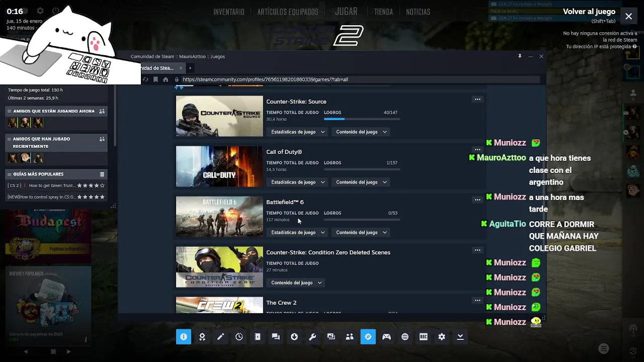Select the Comunidad de Steam browser tab

pos(157,68)
